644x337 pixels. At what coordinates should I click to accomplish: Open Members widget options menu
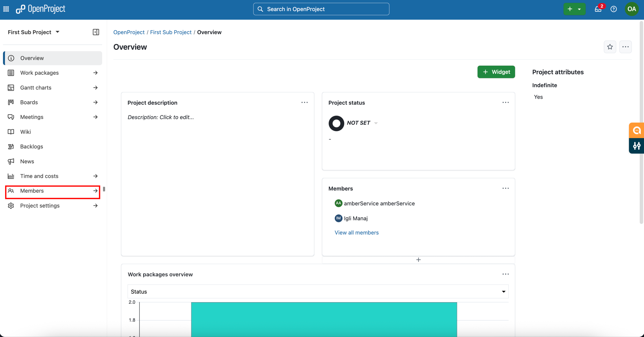pyautogui.click(x=506, y=188)
